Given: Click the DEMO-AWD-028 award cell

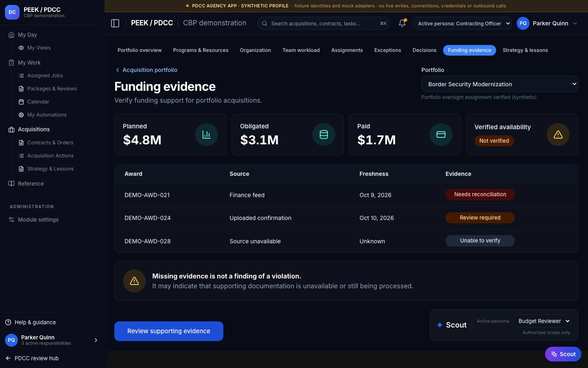Looking at the screenshot, I should click(147, 241).
